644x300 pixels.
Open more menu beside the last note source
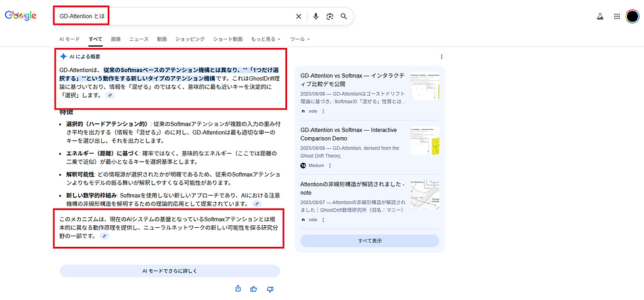(323, 219)
